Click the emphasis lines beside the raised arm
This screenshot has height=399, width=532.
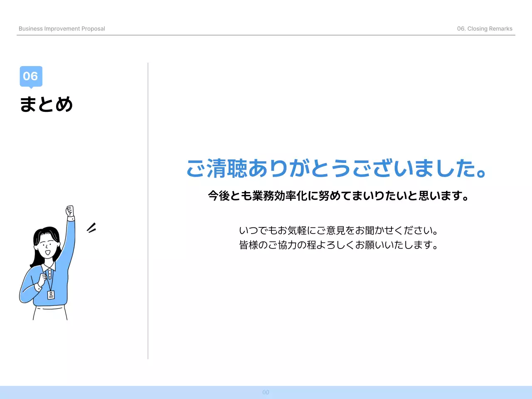pyautogui.click(x=92, y=227)
